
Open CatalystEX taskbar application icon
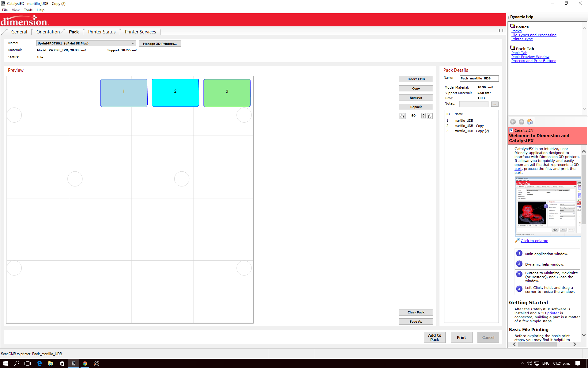point(73,363)
